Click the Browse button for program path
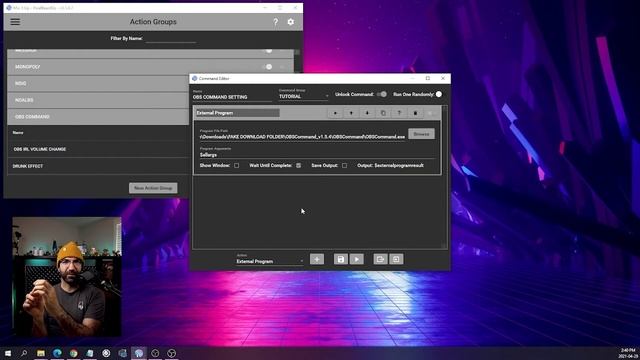The image size is (640, 360). (x=421, y=134)
